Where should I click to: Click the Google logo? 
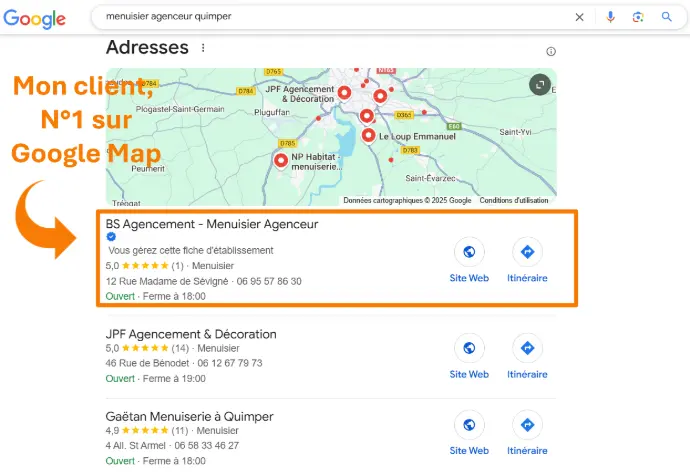(x=33, y=19)
